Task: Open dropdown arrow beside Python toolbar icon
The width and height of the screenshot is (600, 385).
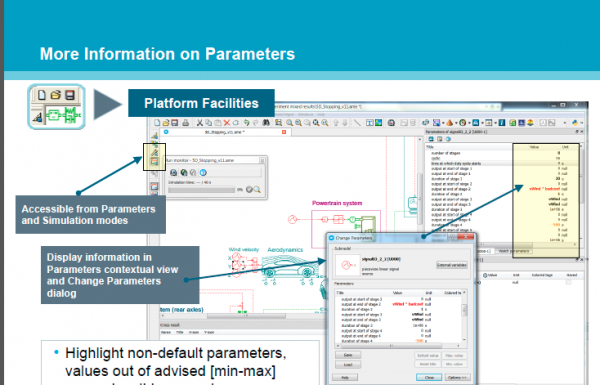Action: 582,123
